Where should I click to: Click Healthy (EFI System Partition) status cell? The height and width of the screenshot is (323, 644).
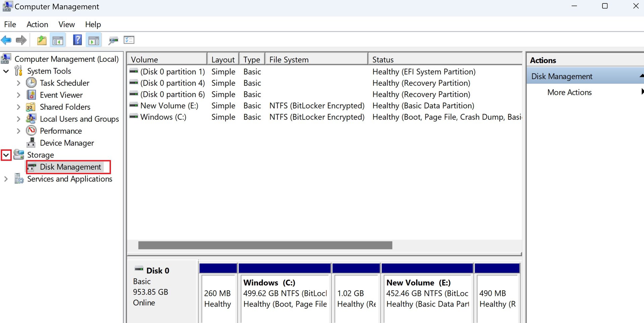pyautogui.click(x=424, y=72)
